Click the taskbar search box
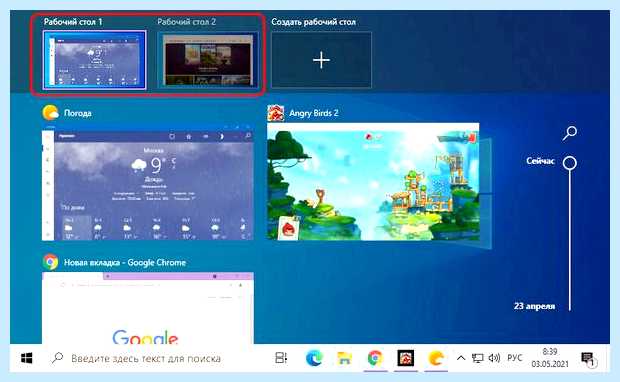 (155, 358)
